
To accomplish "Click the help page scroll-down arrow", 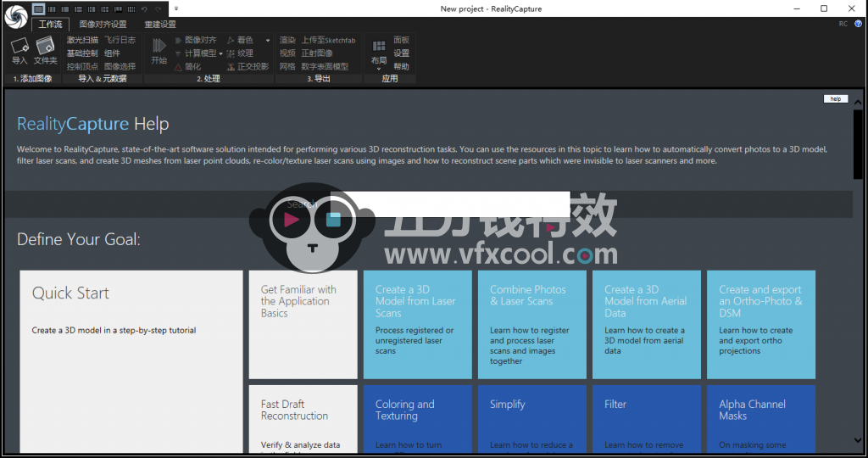I will (x=858, y=440).
